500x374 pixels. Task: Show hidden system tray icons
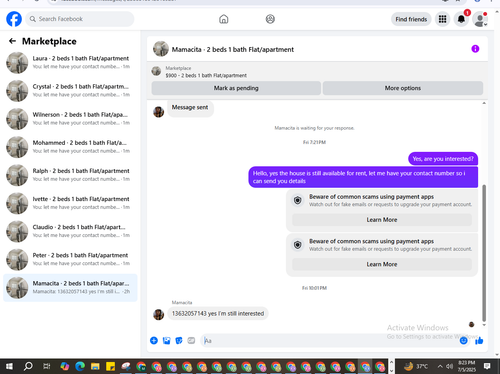tap(440, 367)
